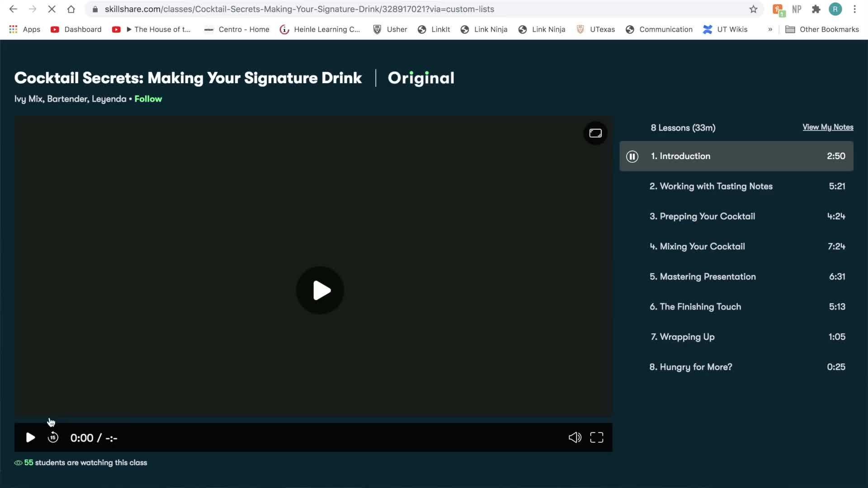This screenshot has height=488, width=868.
Task: Click the browser address bar URL
Action: (299, 9)
